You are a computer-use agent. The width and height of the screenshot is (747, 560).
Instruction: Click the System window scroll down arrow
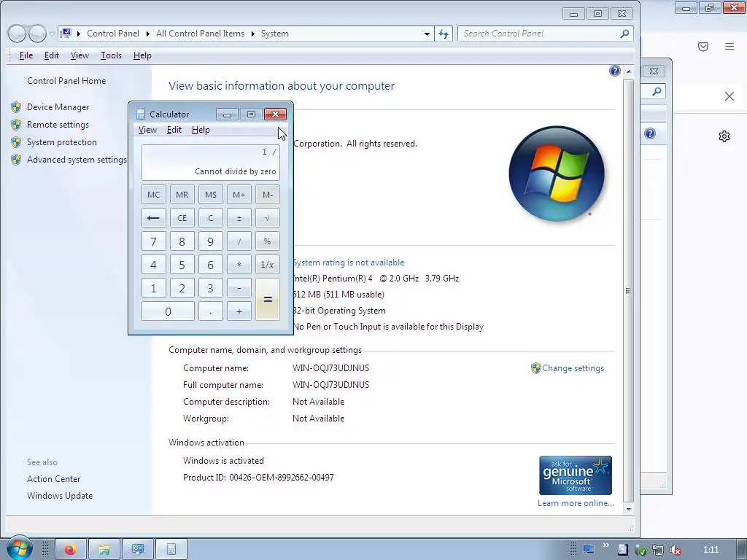tap(628, 509)
